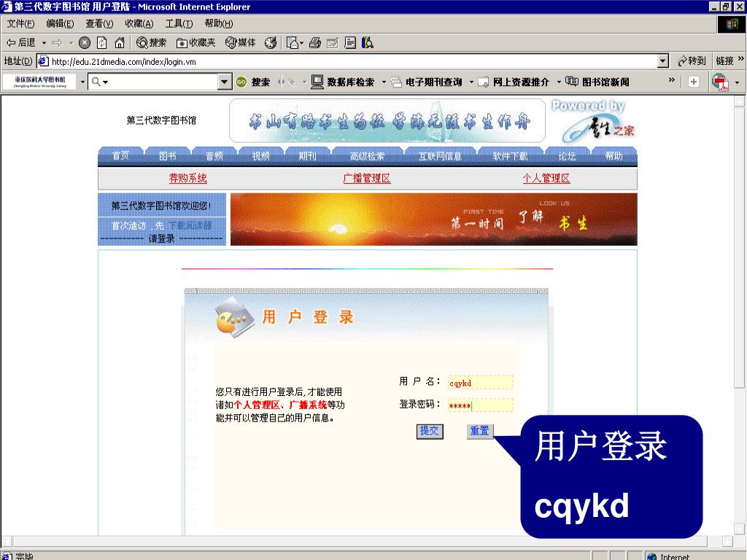Open the 工具(T) menu
Viewport: 747px width, 560px height.
[179, 23]
